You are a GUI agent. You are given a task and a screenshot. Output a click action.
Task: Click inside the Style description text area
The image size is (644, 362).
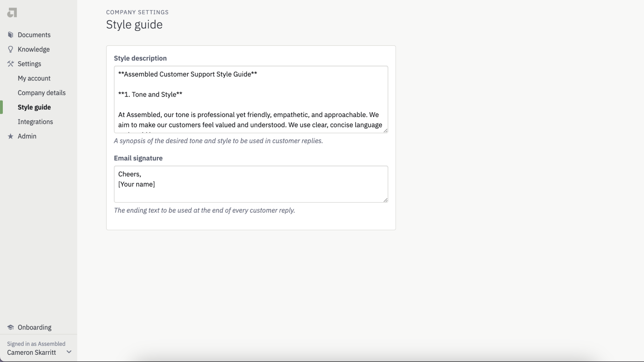coord(250,99)
